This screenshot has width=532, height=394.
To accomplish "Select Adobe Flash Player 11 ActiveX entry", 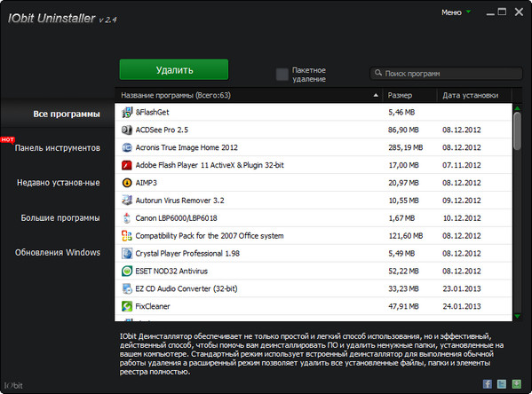I will point(210,165).
